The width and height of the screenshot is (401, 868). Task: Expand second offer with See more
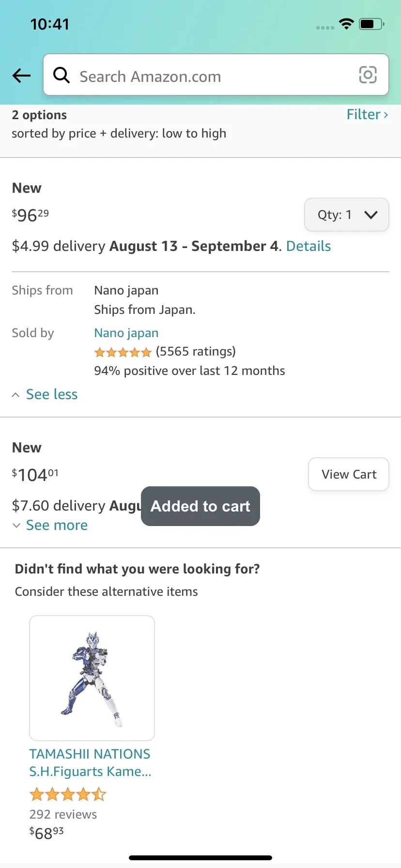56,525
